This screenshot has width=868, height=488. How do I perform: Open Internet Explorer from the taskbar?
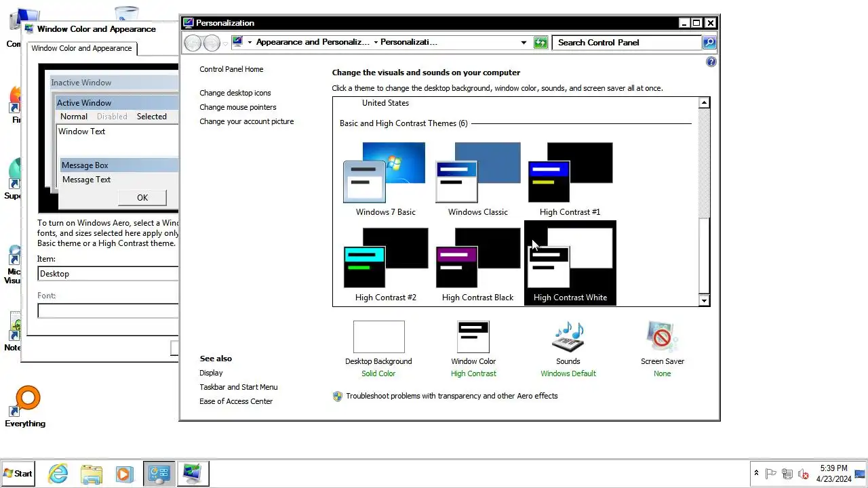pos(58,474)
